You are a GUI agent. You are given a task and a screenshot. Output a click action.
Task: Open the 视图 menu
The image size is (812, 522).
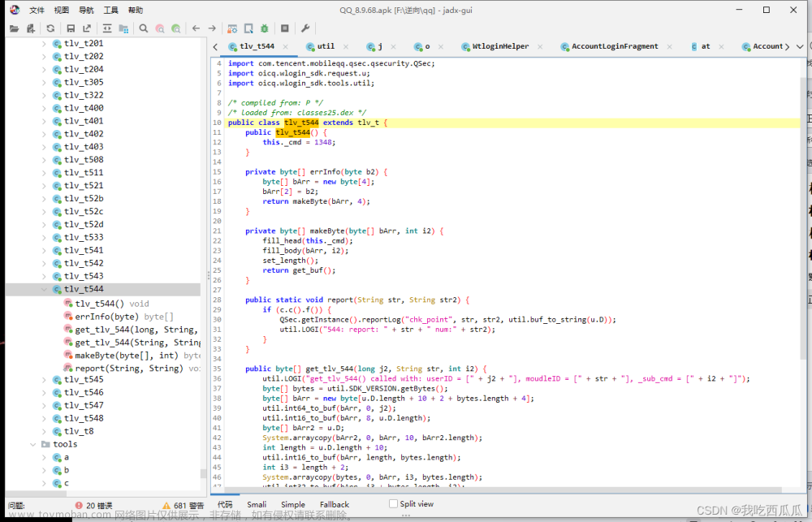tap(62, 11)
